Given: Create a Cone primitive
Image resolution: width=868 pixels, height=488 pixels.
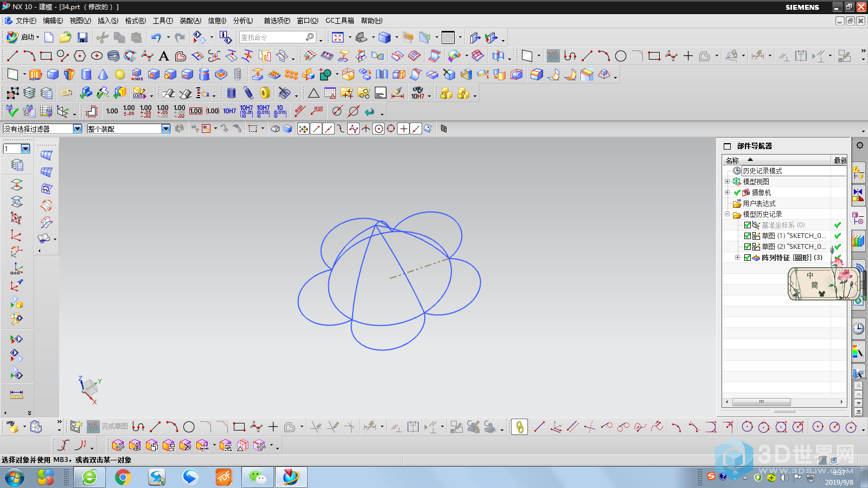Looking at the screenshot, I should (x=103, y=74).
